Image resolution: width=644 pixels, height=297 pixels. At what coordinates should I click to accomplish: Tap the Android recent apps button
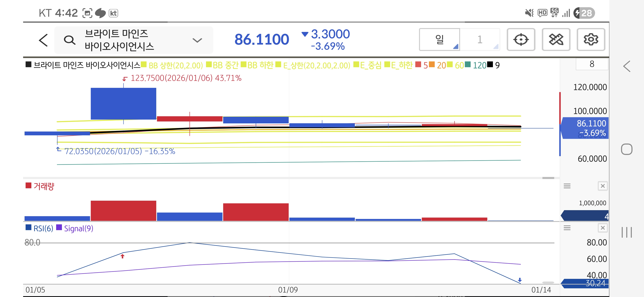point(626,232)
